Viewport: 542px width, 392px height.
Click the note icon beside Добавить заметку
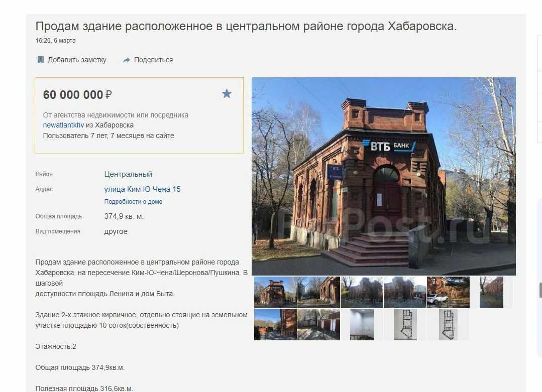pyautogui.click(x=41, y=60)
